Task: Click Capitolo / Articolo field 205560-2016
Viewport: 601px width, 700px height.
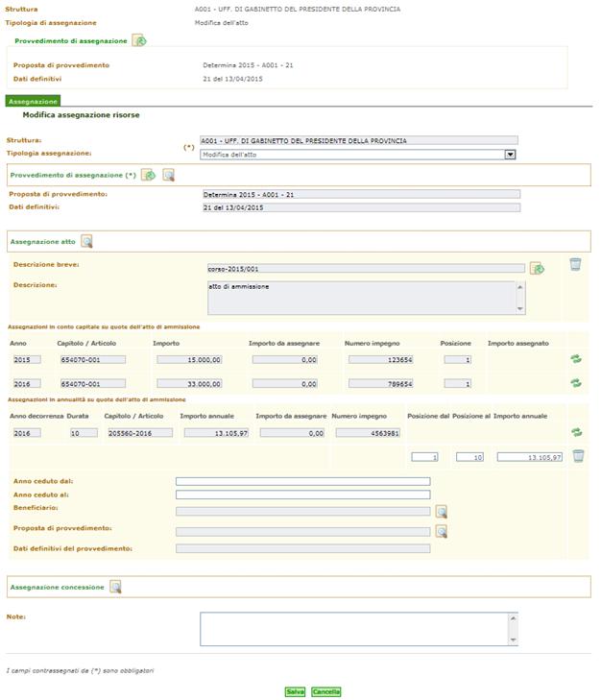Action: click(140, 433)
